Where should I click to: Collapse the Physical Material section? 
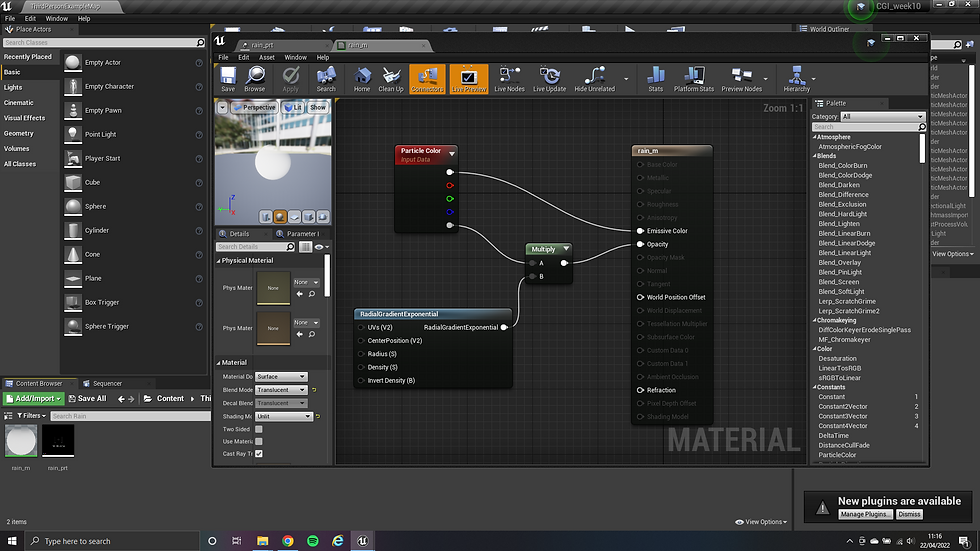click(x=219, y=261)
